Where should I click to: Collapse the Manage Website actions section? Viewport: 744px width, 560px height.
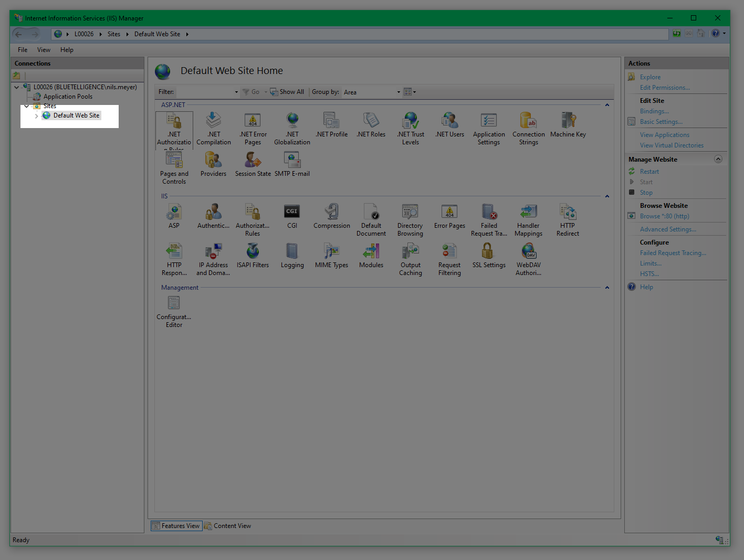pyautogui.click(x=718, y=159)
